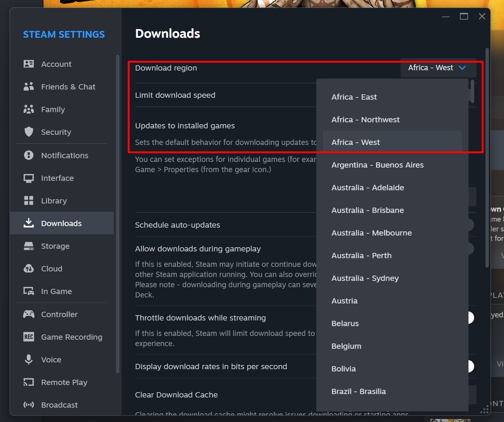The image size is (504, 422).
Task: Open In Game settings
Action: click(62, 291)
